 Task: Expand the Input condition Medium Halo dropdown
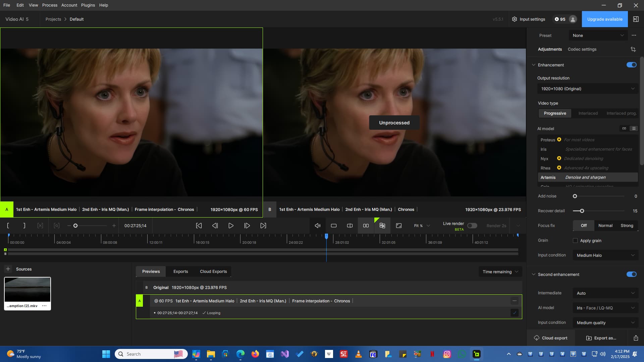tap(605, 255)
